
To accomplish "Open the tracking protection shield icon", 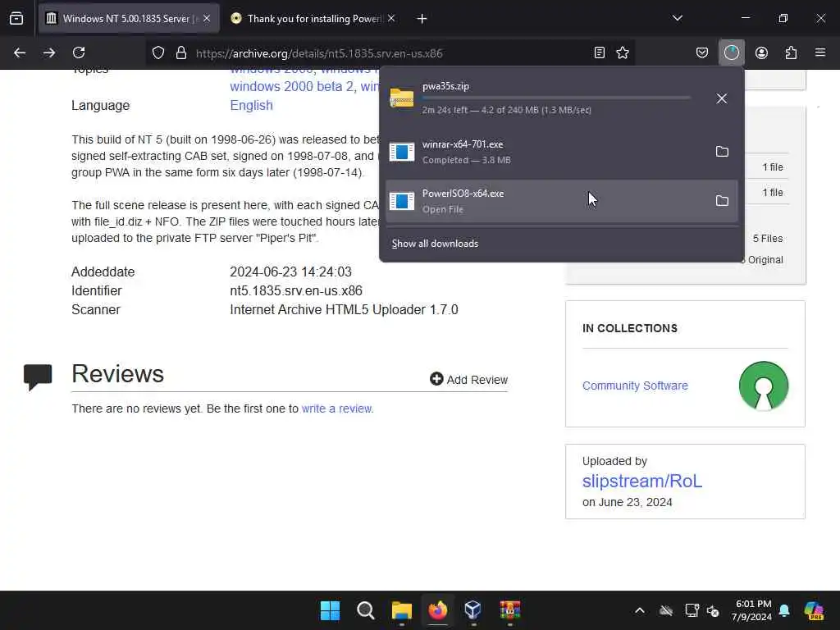I will [x=158, y=52].
